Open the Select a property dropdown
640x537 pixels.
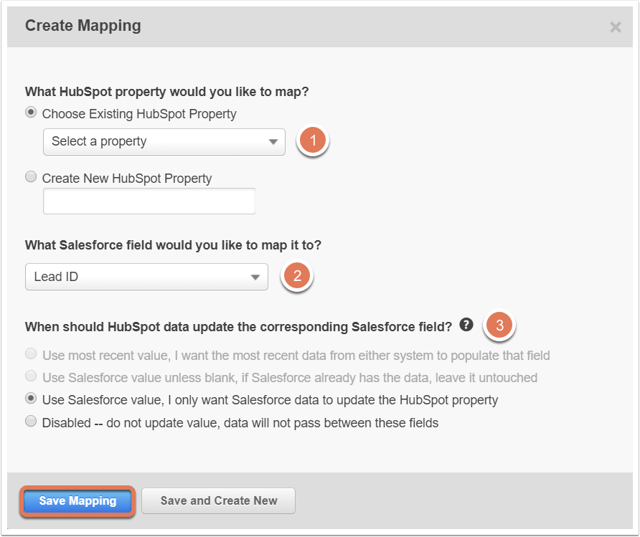pos(164,142)
